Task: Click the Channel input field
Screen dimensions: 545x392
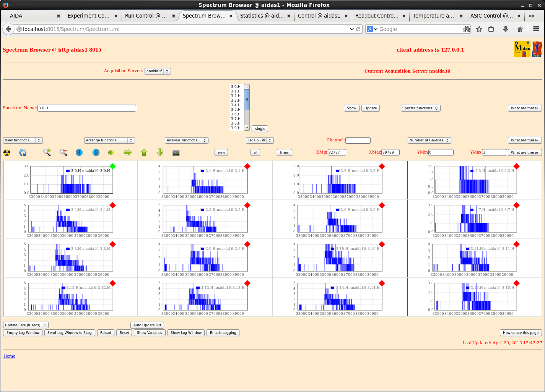Action: [x=358, y=140]
